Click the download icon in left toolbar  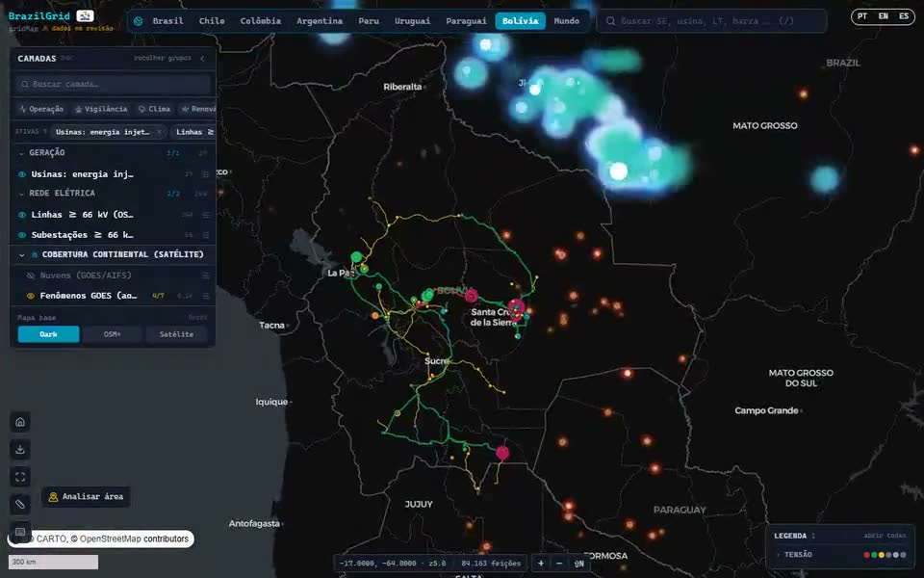pyautogui.click(x=20, y=450)
